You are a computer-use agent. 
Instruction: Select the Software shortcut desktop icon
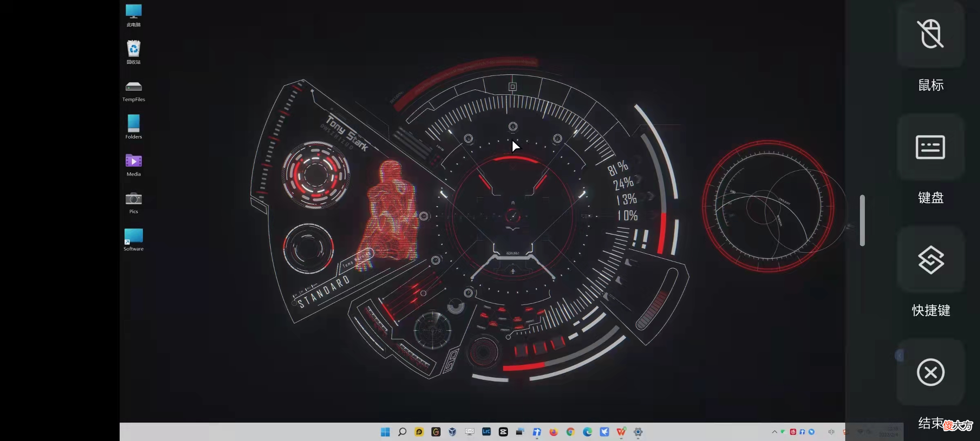pyautogui.click(x=134, y=240)
